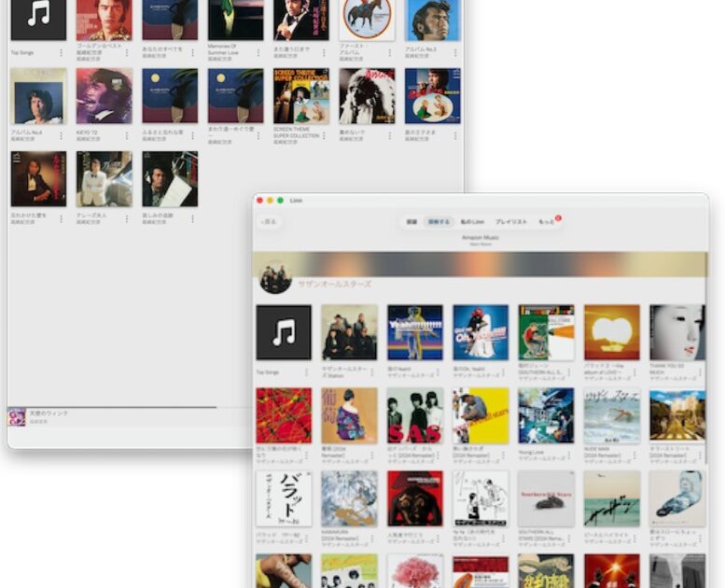725x588 pixels.
Task: Switch to the 部屋 tab
Action: 411,222
